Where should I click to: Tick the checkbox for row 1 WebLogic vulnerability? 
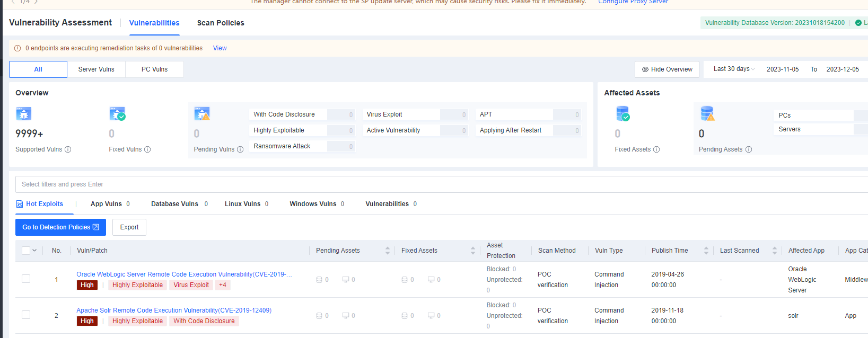[x=26, y=279]
